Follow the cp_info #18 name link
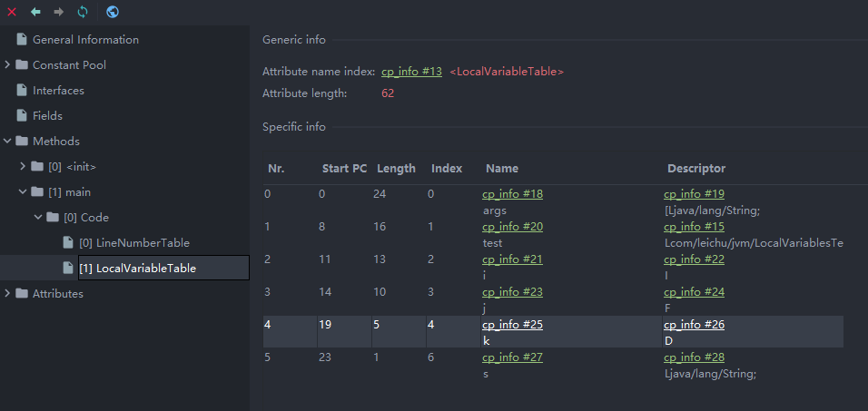 click(512, 194)
